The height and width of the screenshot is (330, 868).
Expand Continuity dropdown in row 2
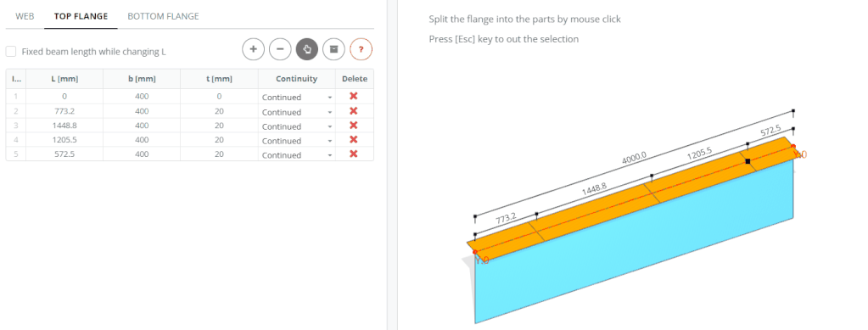(297, 112)
